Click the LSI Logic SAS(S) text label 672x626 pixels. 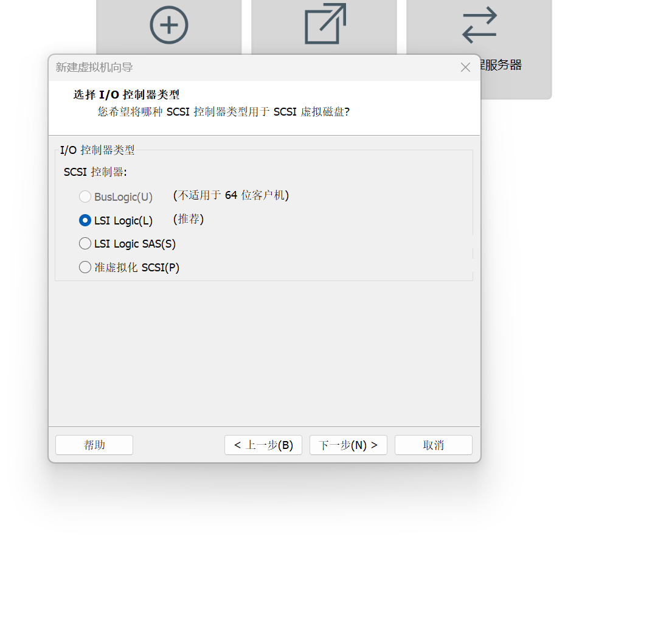pyautogui.click(x=134, y=243)
